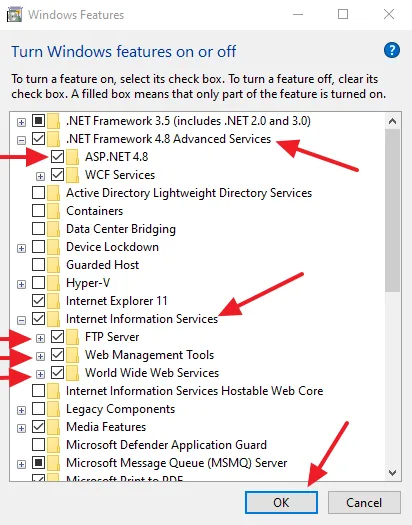Expand the Device Lockdown node
Screen dimensions: 412x525
[x=21, y=248]
